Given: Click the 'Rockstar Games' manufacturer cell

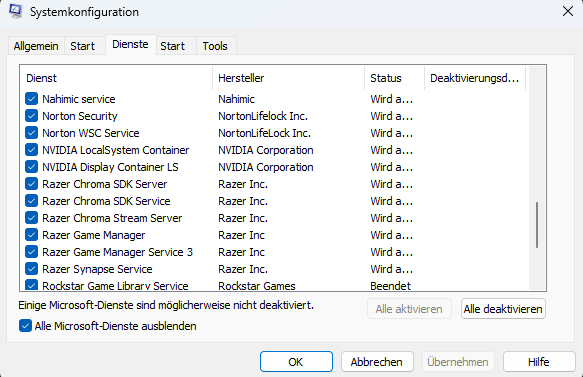Looking at the screenshot, I should (257, 286).
